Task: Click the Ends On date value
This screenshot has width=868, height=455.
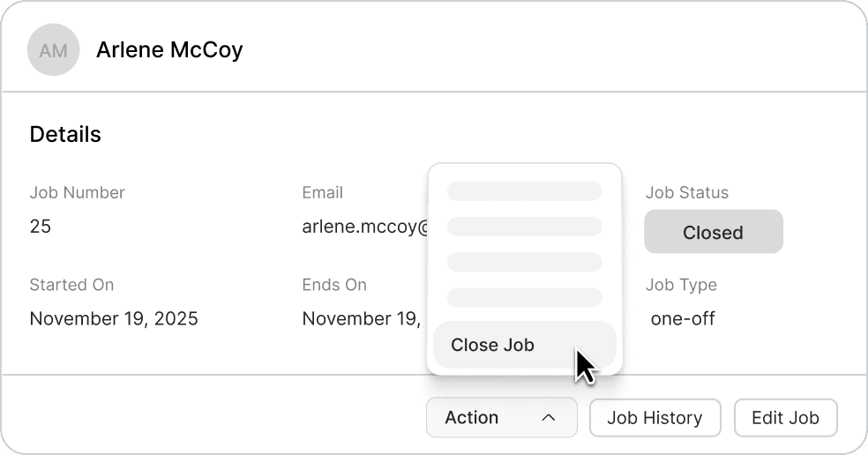Action: point(361,318)
